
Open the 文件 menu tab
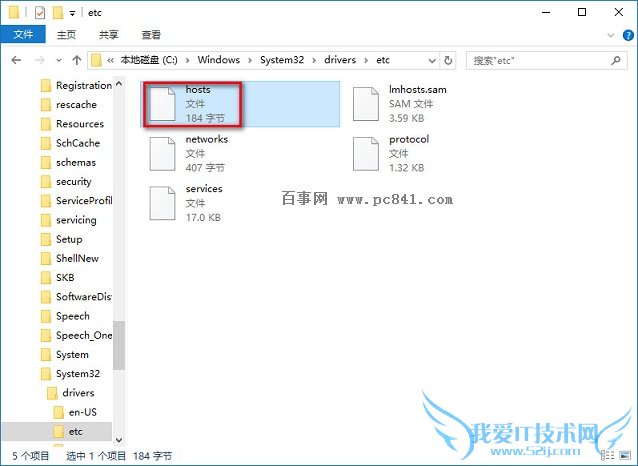coord(23,35)
